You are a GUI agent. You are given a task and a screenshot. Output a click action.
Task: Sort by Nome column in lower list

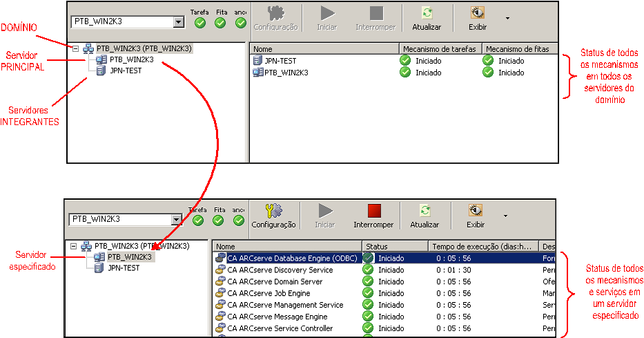click(x=288, y=247)
